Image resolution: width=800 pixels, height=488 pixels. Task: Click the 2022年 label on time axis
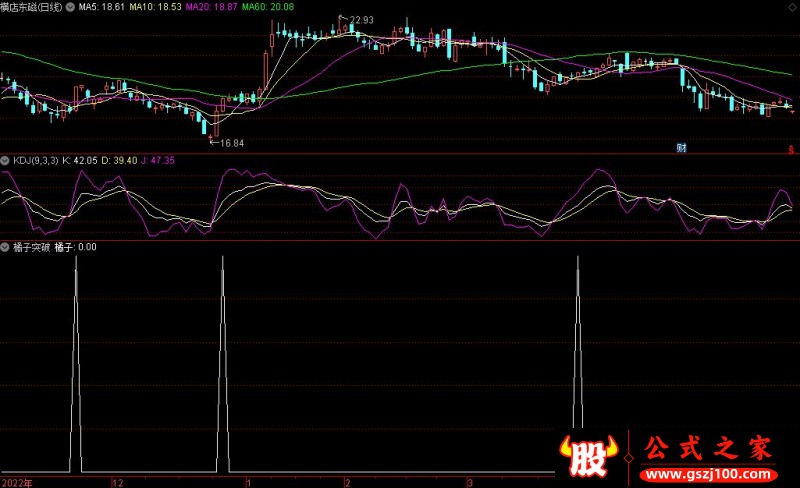[16, 481]
